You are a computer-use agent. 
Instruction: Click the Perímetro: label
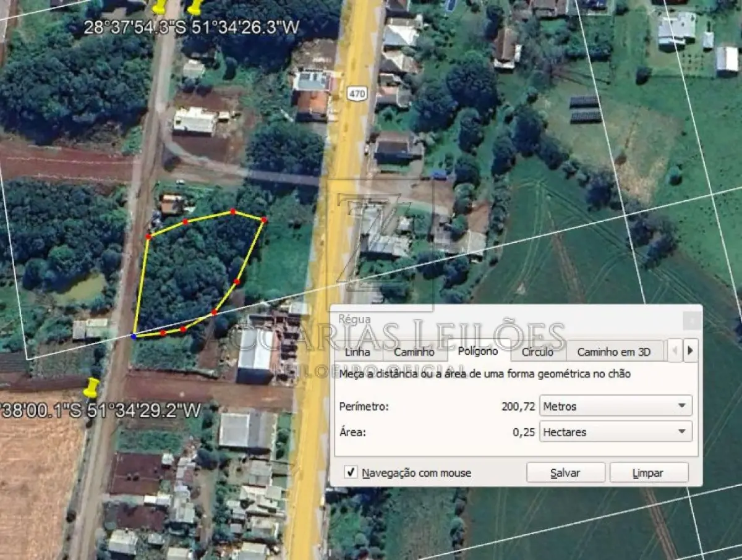point(364,407)
